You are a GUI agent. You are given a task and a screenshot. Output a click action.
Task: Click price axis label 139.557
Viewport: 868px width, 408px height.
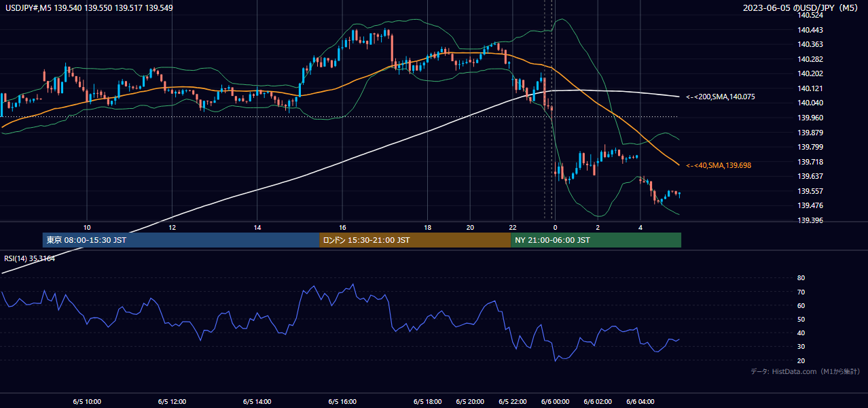pos(810,191)
